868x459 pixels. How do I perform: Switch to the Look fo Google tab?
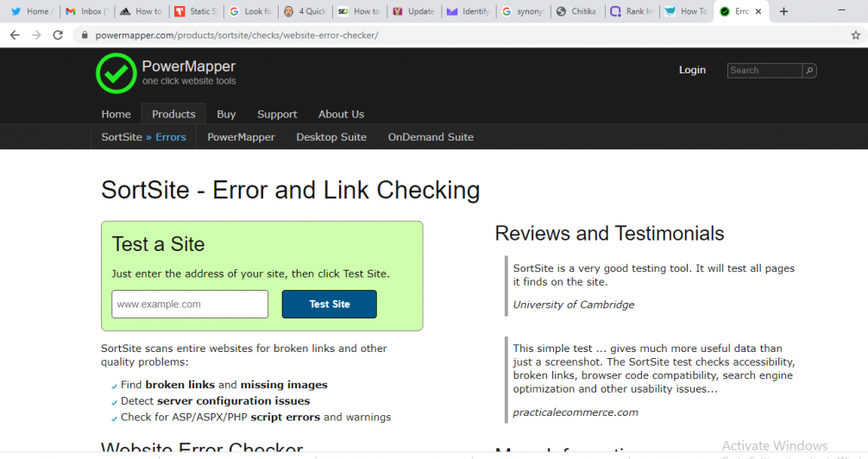249,11
